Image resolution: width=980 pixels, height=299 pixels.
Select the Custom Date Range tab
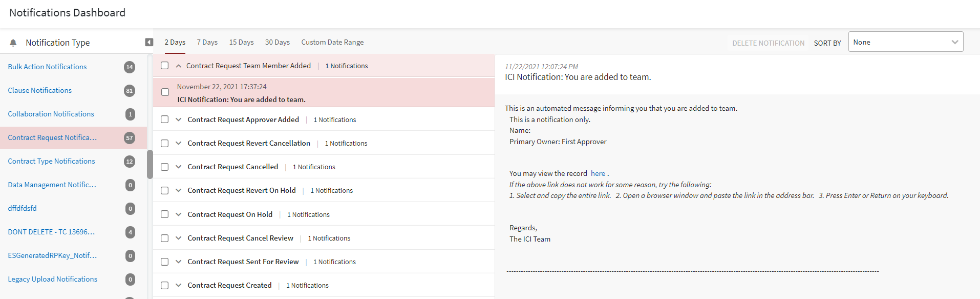click(332, 42)
